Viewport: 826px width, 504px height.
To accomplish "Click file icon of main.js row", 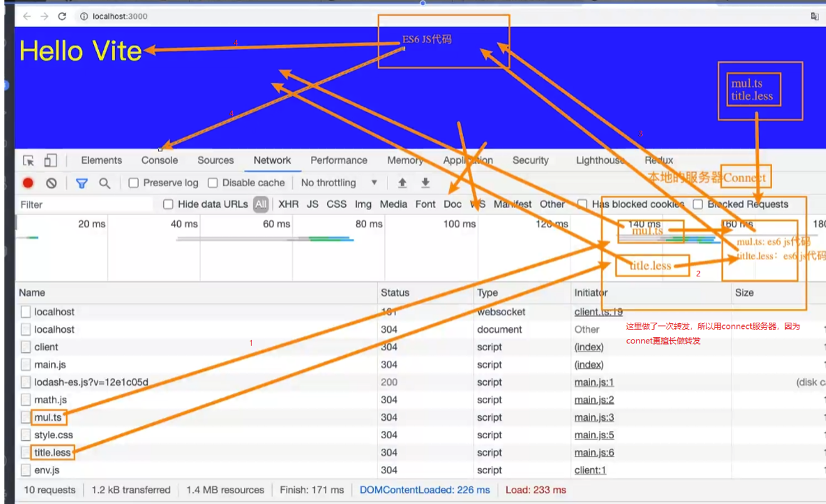I will (26, 365).
